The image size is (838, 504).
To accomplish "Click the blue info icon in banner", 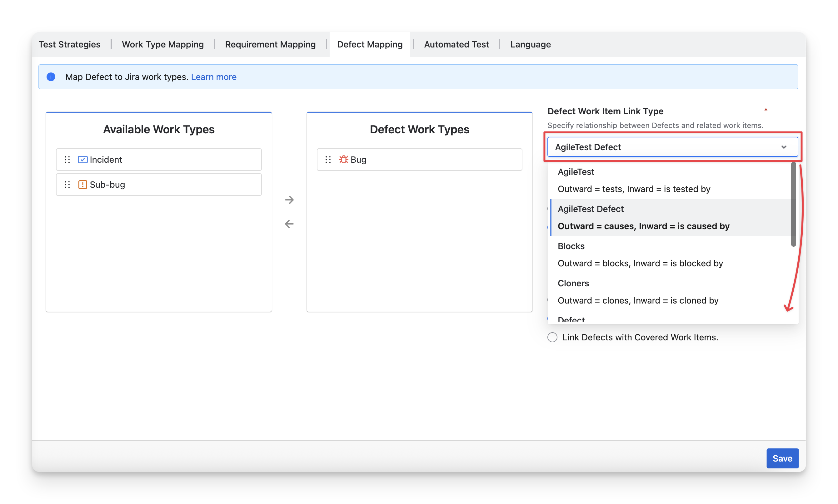I will (51, 77).
